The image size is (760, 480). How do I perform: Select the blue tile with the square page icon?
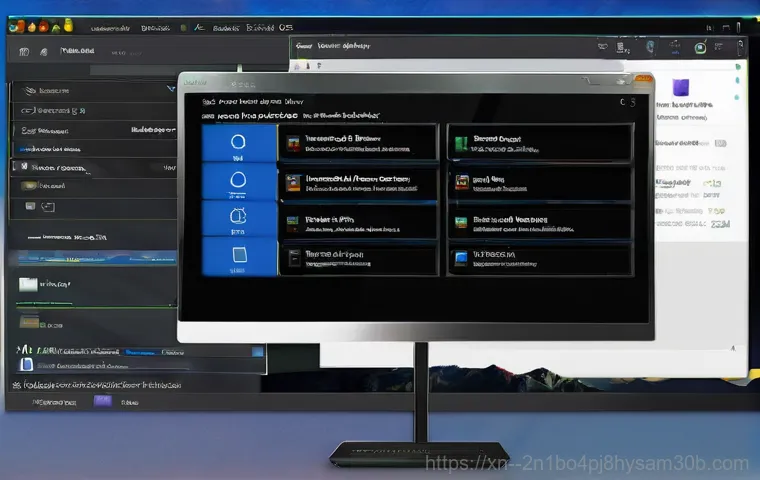239,256
